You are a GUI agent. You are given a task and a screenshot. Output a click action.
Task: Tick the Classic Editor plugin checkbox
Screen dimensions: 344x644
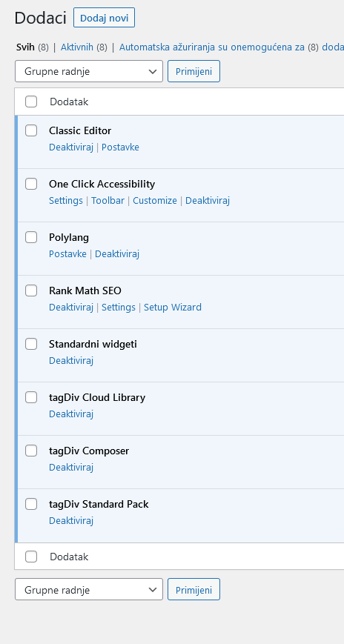(31, 130)
